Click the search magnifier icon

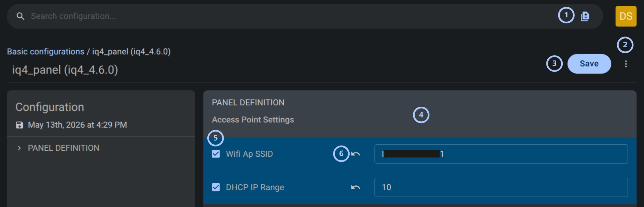(20, 16)
